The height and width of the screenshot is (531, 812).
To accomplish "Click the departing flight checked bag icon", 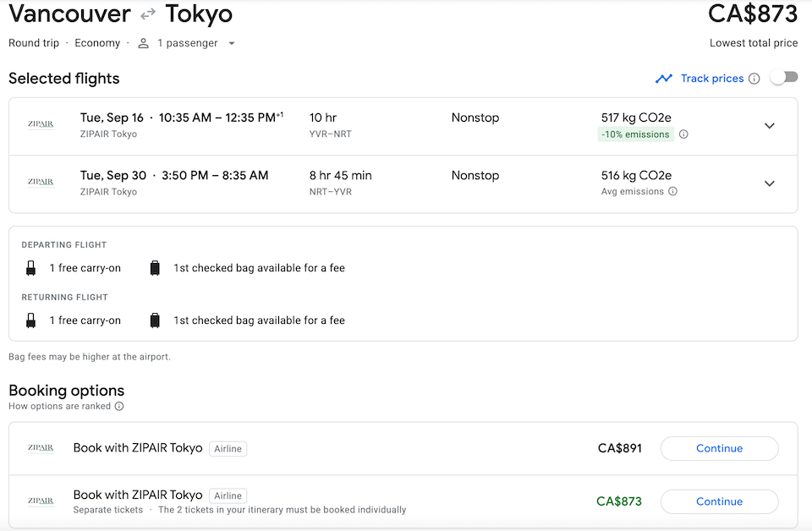I will tap(155, 268).
